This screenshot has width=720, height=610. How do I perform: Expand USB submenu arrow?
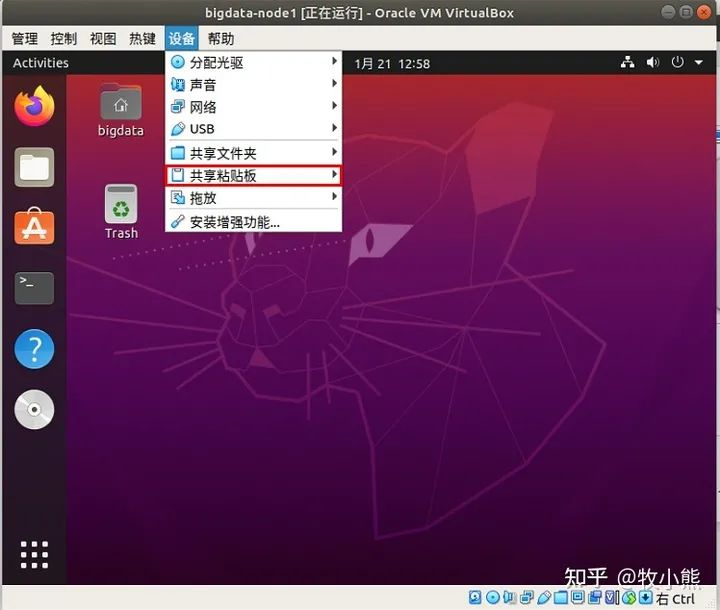(x=334, y=128)
